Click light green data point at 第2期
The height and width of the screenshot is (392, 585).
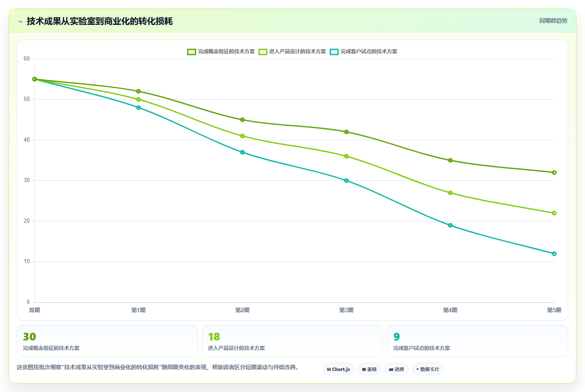coord(242,136)
